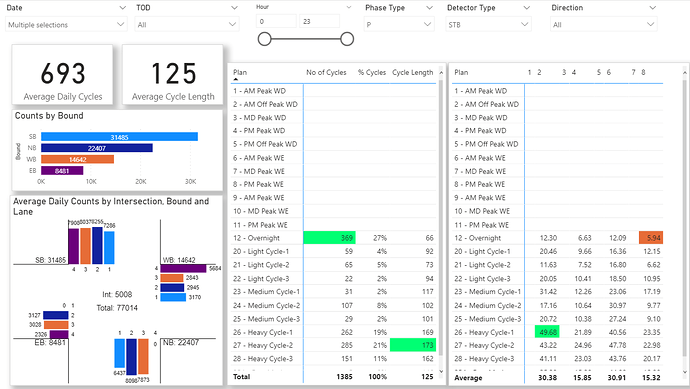The image size is (690, 389).
Task: Collapse the Phase Type slicer header chevron
Action: pyautogui.click(x=429, y=8)
